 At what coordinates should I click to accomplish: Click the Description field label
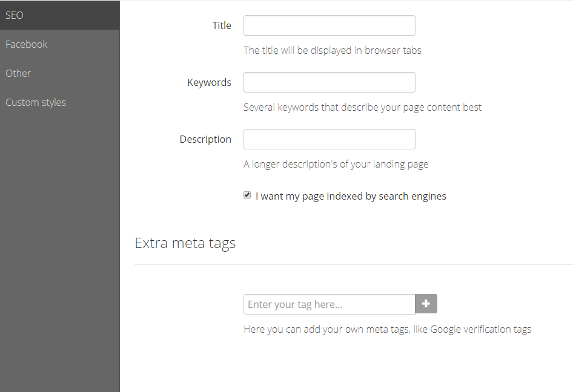[205, 139]
